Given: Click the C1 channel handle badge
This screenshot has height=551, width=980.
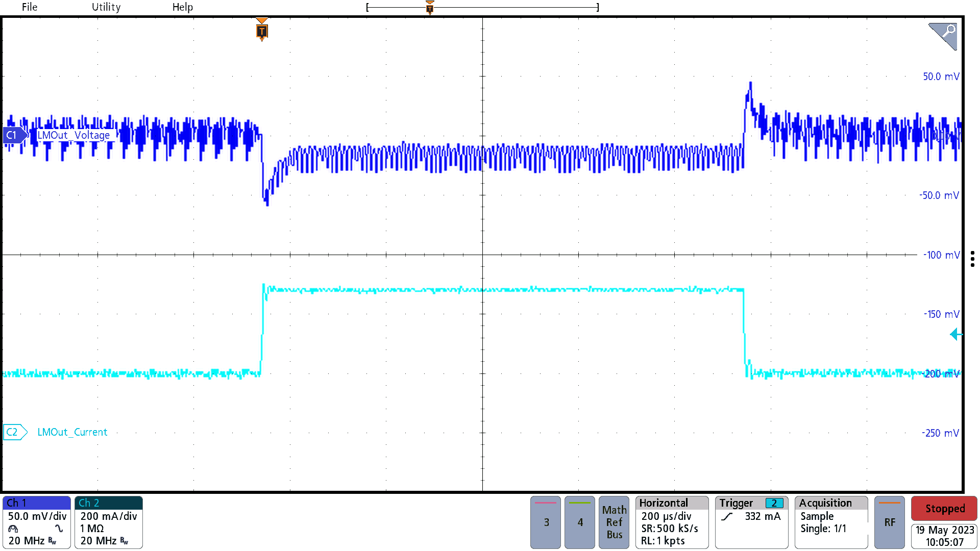Looking at the screenshot, I should point(14,135).
